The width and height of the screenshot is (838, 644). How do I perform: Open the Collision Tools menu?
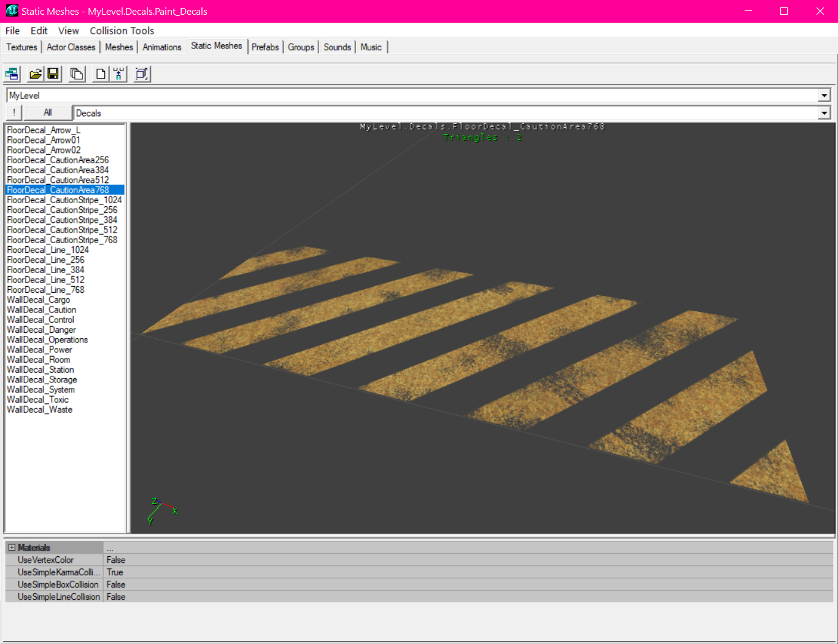tap(122, 31)
